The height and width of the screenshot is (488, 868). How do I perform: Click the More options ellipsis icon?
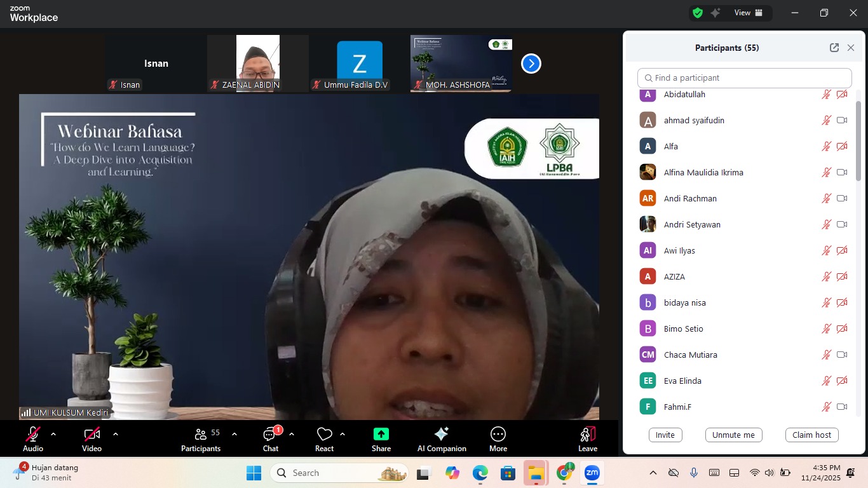click(498, 434)
